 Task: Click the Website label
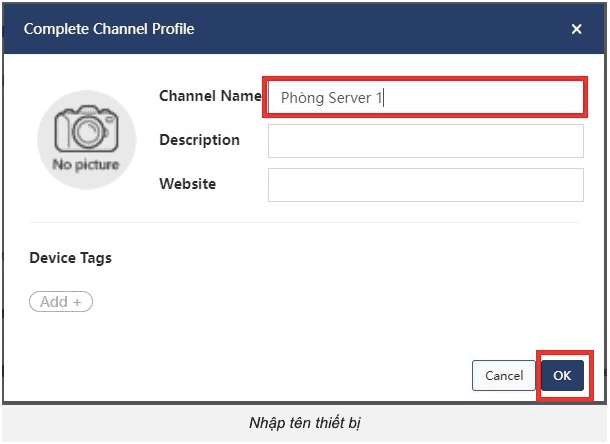187,184
